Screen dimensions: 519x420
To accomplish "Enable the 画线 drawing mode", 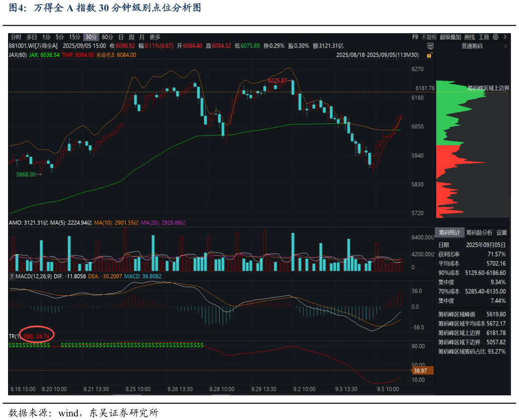I will click(x=469, y=37).
